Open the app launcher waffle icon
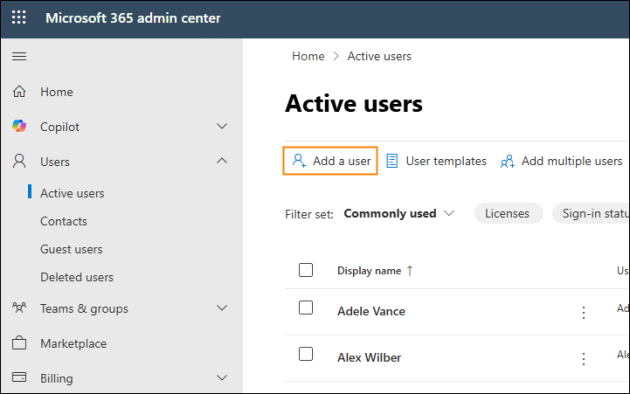This screenshot has height=394, width=630. point(19,18)
